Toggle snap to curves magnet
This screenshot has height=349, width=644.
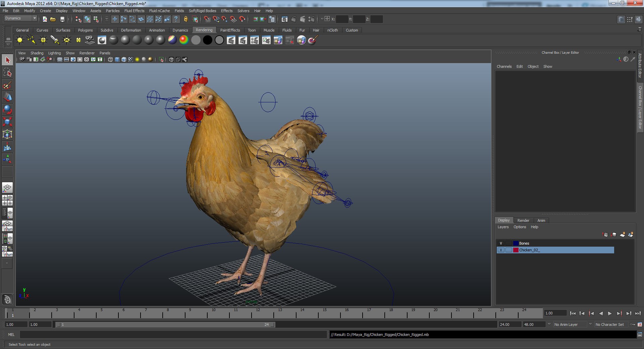(216, 19)
